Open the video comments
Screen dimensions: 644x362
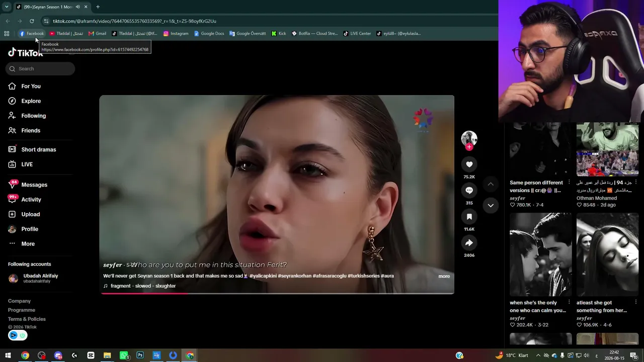[x=469, y=191]
